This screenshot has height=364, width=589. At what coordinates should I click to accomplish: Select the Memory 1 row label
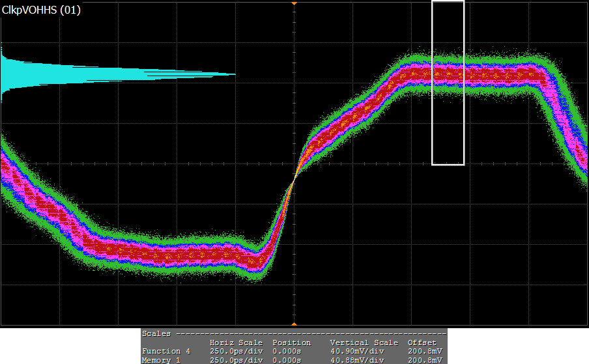(x=162, y=359)
